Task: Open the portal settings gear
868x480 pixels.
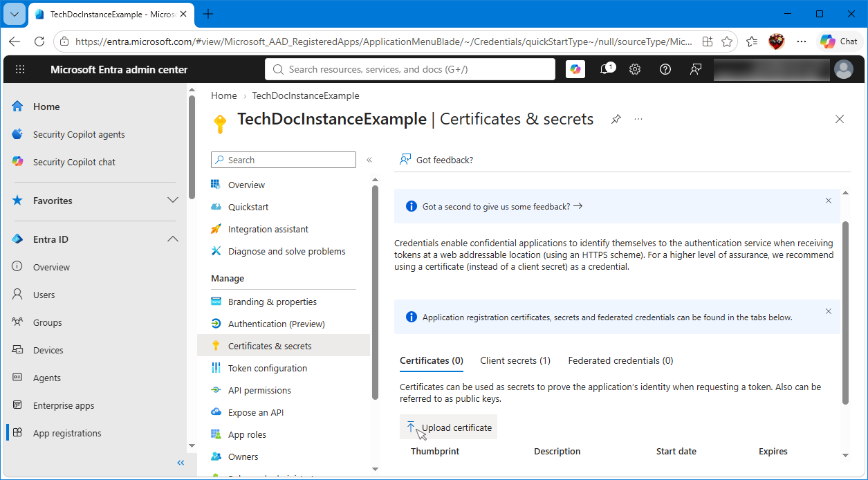Action: [x=635, y=69]
